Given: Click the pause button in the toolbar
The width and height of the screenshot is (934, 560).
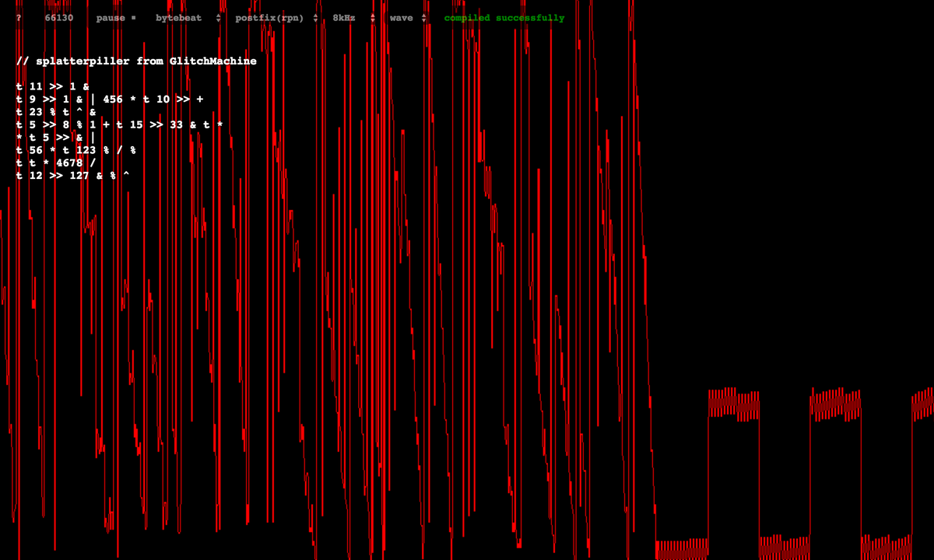Looking at the screenshot, I should coord(111,17).
